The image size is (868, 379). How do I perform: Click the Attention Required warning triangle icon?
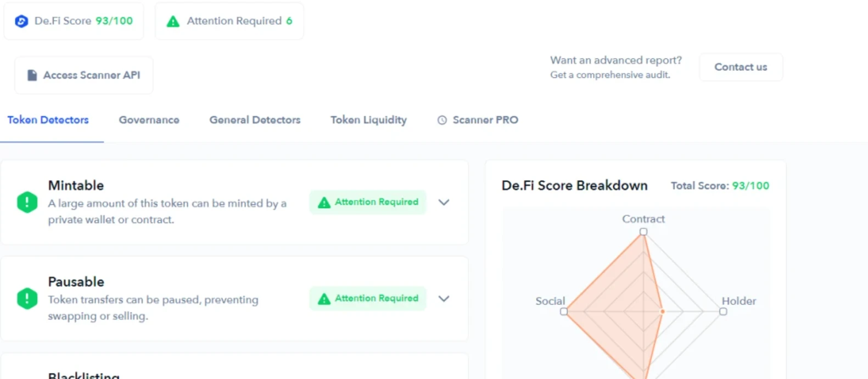point(173,21)
